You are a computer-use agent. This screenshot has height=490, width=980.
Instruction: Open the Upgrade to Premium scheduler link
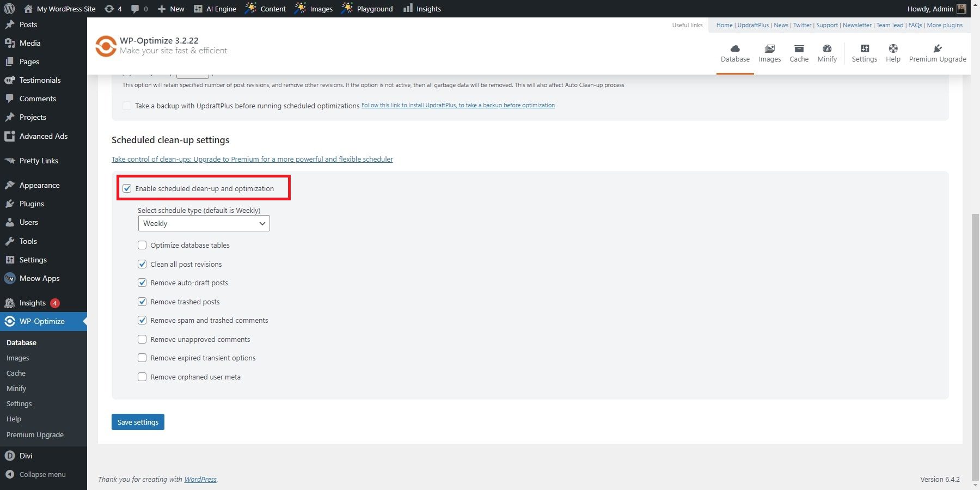click(252, 159)
